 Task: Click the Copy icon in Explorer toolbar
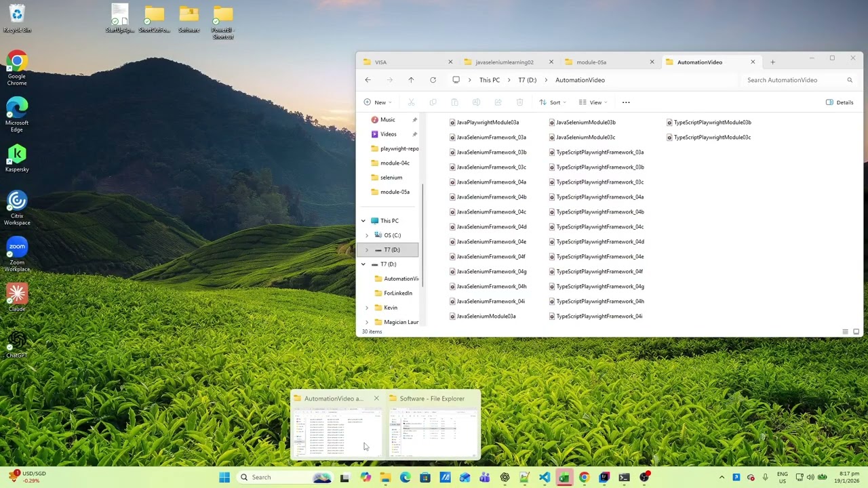click(433, 102)
